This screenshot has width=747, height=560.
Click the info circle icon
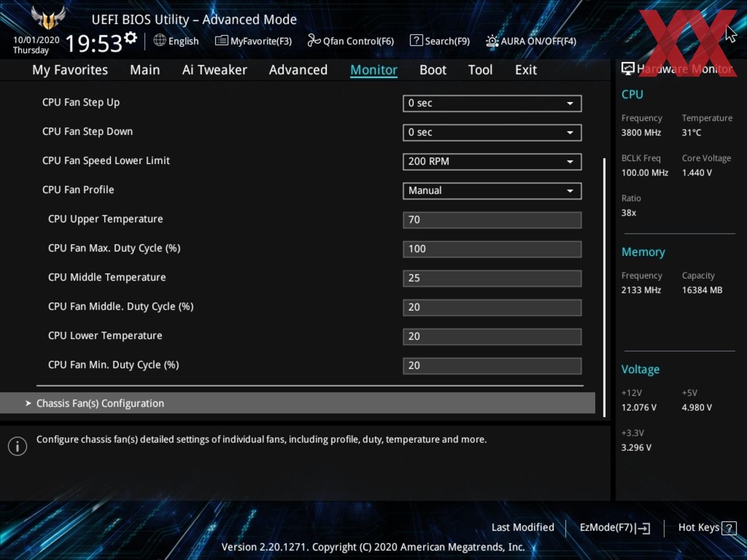[x=18, y=446]
